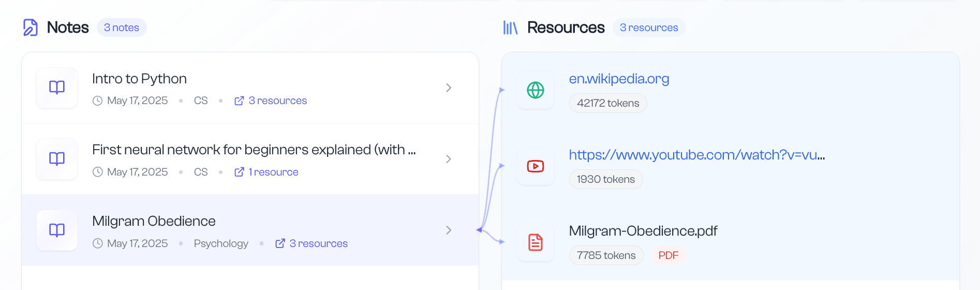Click external-link icon next to Intro to Python's 3 resources
Screen dimensions: 980x290
coord(239,100)
